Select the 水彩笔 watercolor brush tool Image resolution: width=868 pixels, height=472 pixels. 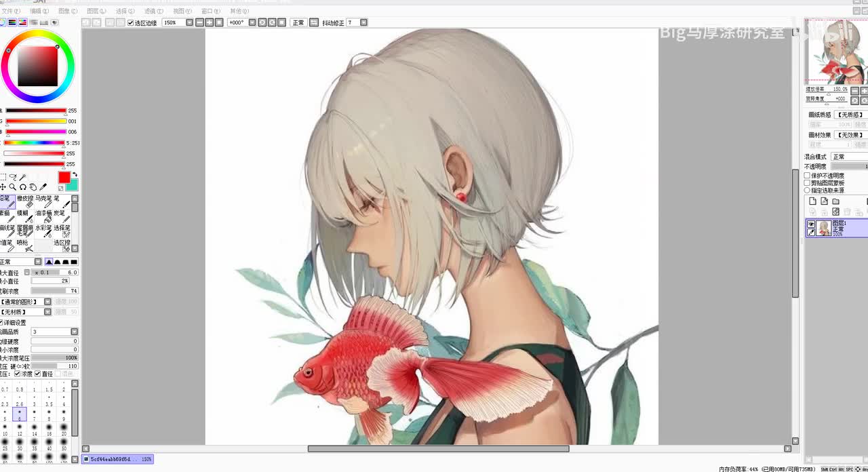point(43,231)
